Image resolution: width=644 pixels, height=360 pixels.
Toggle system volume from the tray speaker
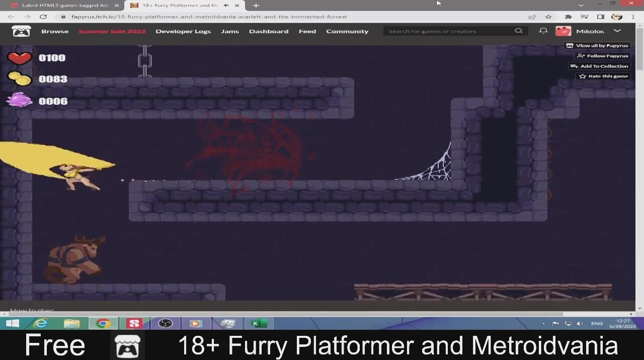click(580, 323)
